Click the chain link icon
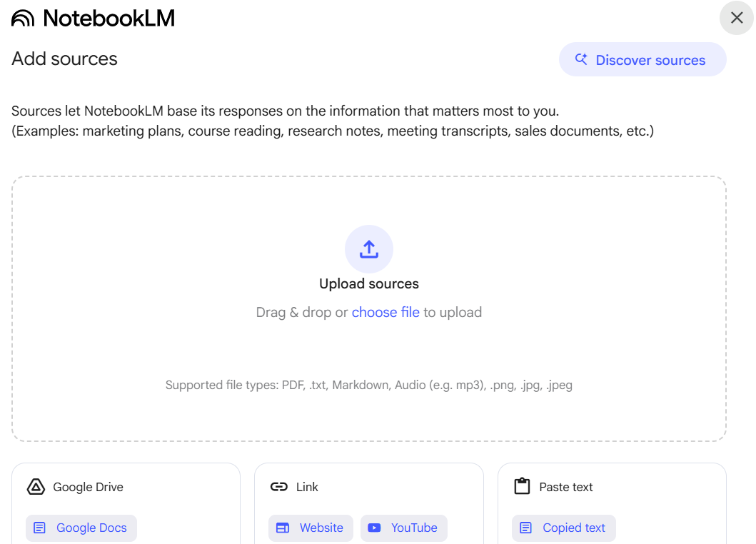The image size is (756, 544). pyautogui.click(x=278, y=487)
